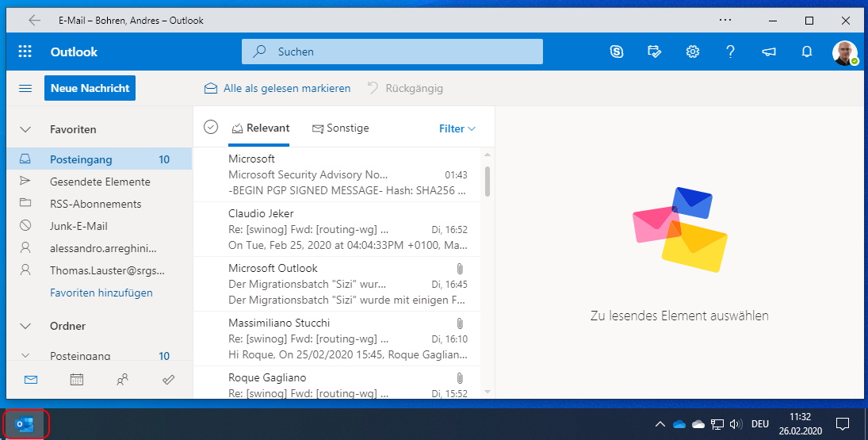Open Skype from the Outlook header
Viewport: 868px width, 440px height.
point(616,52)
